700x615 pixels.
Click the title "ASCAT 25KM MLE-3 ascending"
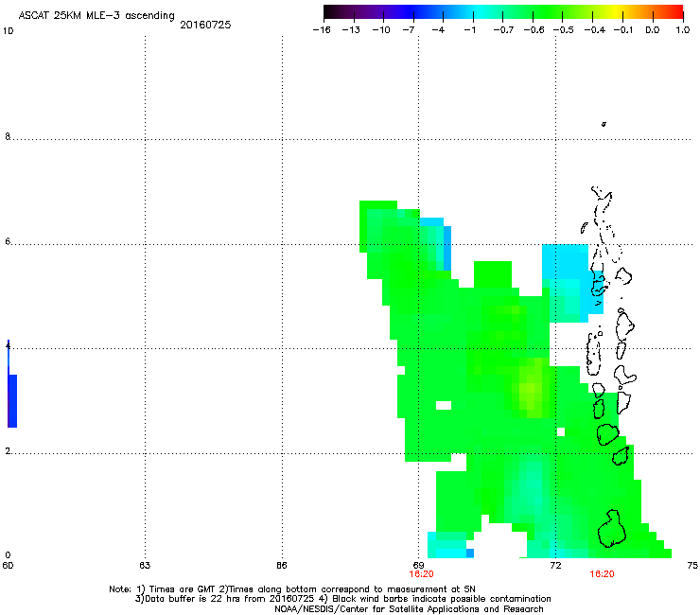click(x=96, y=15)
